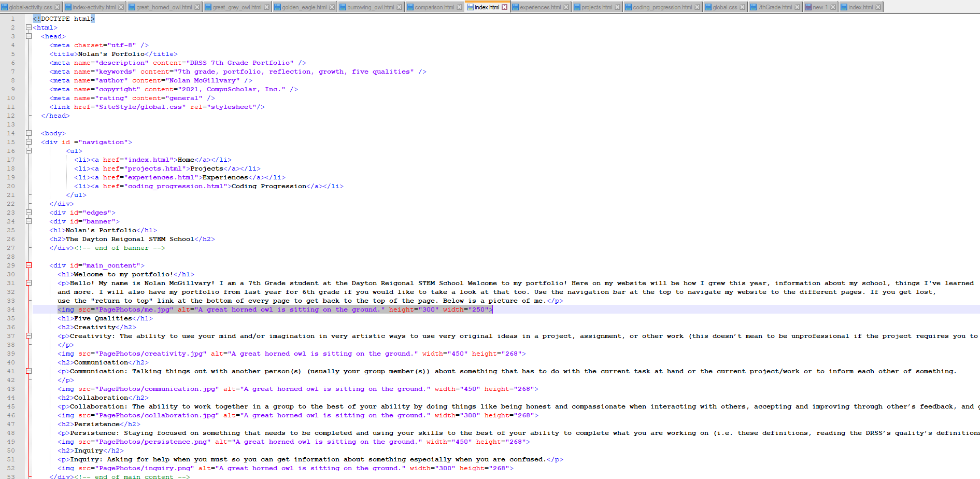Place cursor in the DOCTYPE html line

(x=64, y=19)
